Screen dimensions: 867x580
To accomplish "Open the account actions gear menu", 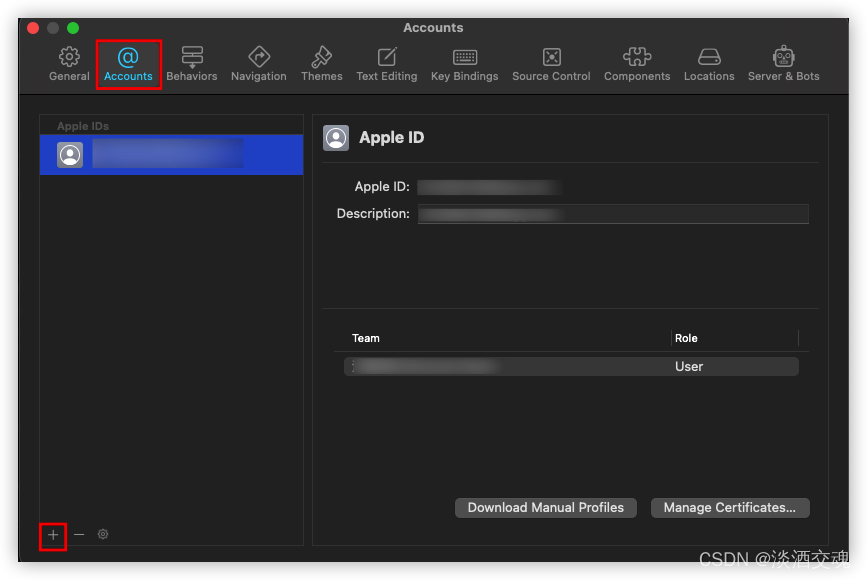I will (103, 534).
